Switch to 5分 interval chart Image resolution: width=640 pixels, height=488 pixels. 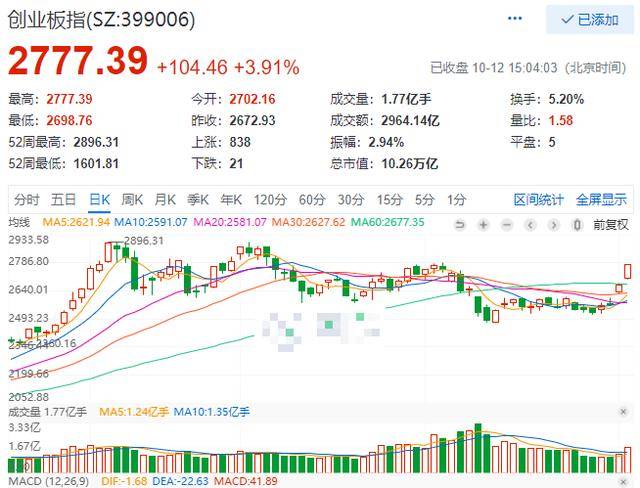click(424, 199)
